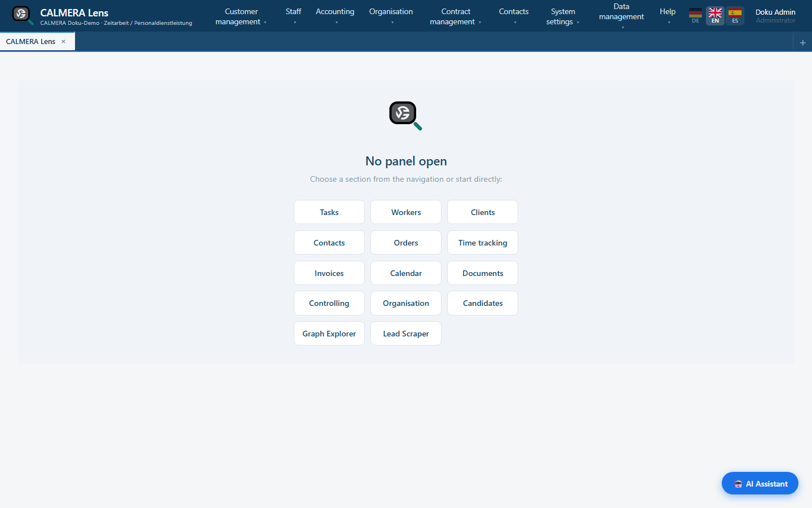This screenshot has width=812, height=508.
Task: Open the Contacts quick-start button
Action: click(329, 243)
